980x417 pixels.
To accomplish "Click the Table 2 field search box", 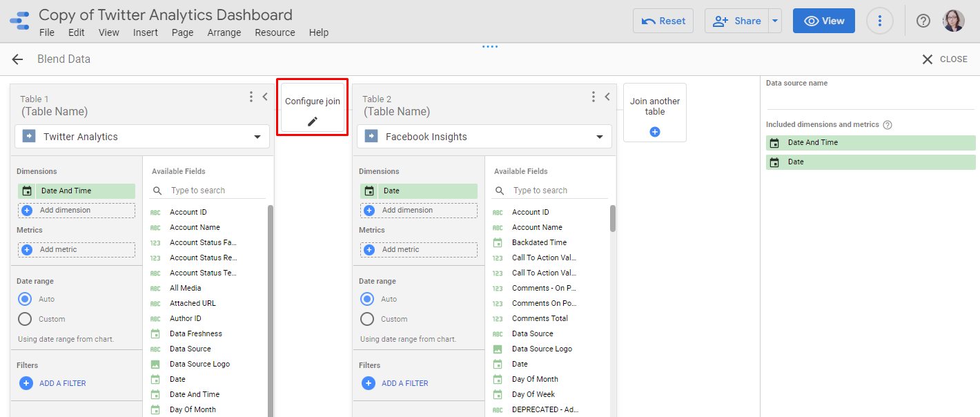I will click(552, 191).
